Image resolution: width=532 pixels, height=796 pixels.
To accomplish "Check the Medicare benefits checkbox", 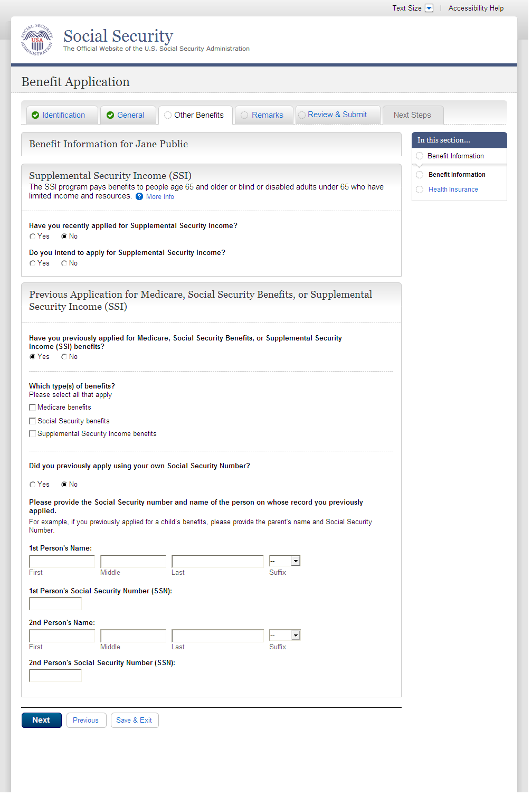I will click(33, 408).
